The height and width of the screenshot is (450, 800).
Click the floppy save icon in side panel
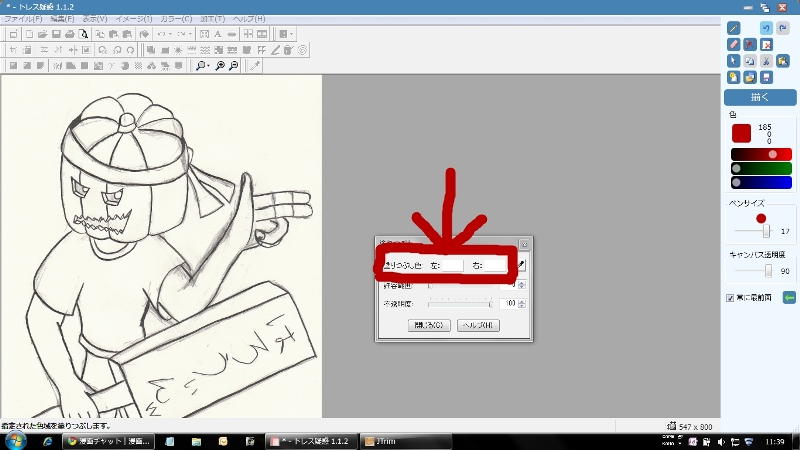(x=766, y=77)
